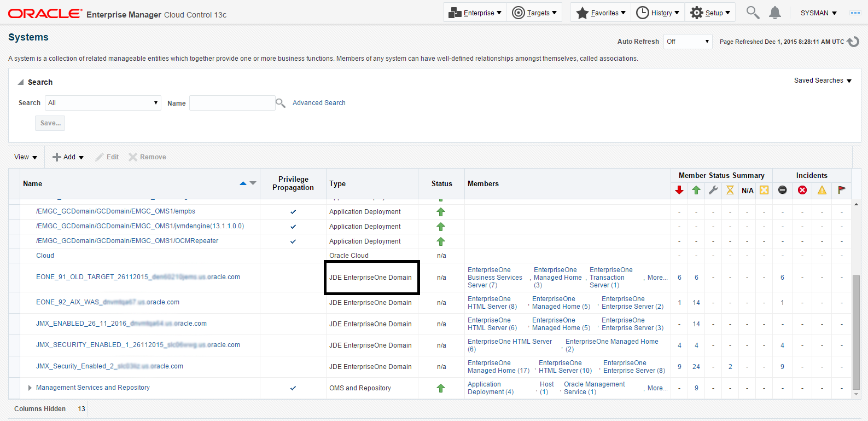Screen dimensions: 868x421
Task: Open the Targets menu
Action: click(x=534, y=13)
